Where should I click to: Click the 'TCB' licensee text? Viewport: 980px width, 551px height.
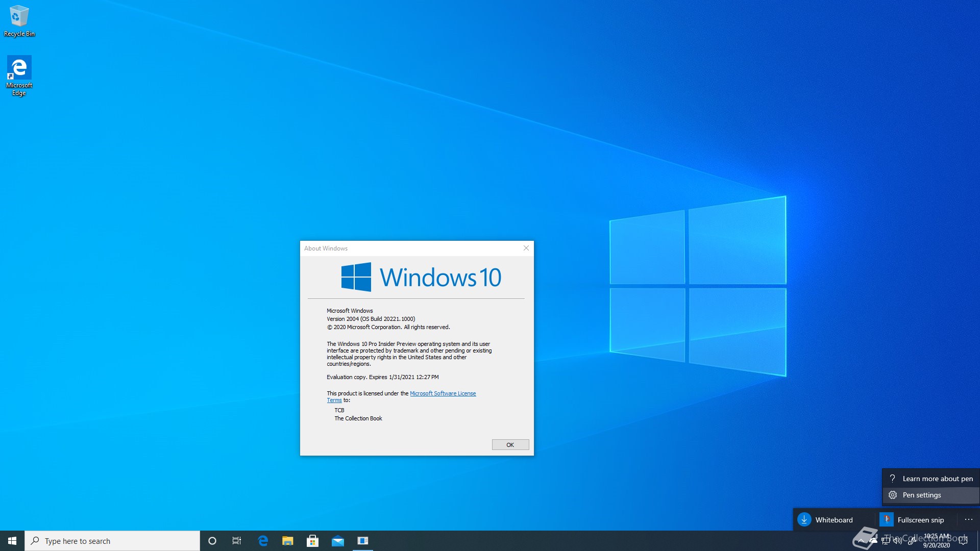339,410
